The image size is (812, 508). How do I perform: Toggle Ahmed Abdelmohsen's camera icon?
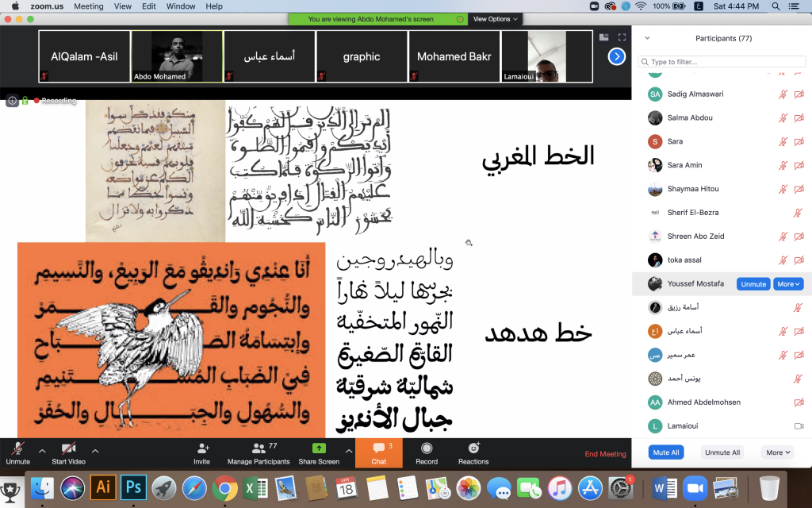click(x=799, y=402)
